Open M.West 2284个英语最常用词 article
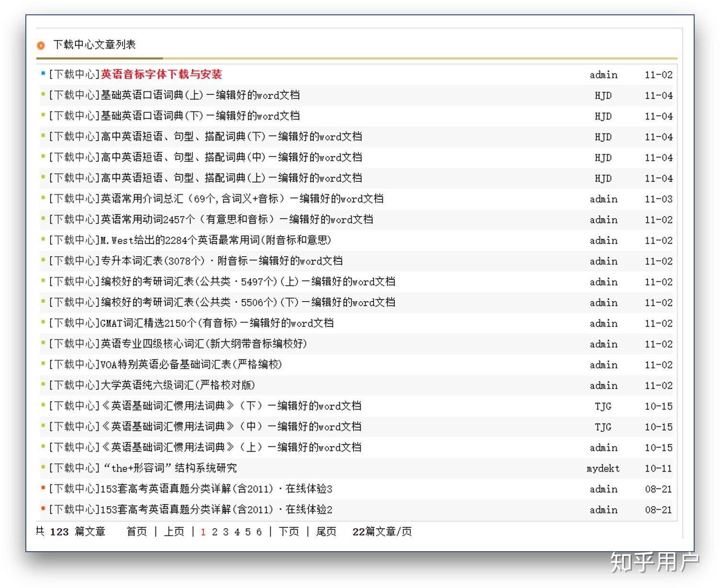720x588 pixels. (x=216, y=240)
